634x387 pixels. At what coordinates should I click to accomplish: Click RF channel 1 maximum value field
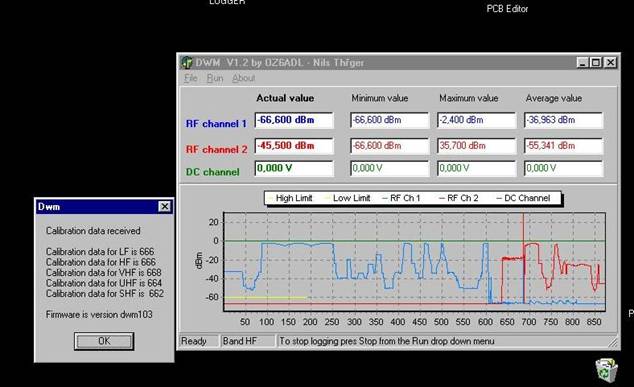[477, 120]
